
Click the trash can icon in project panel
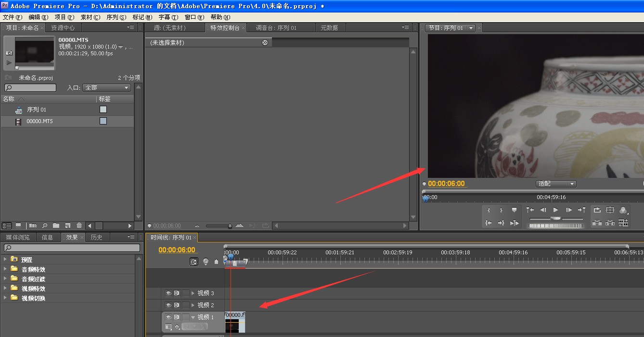[78, 225]
